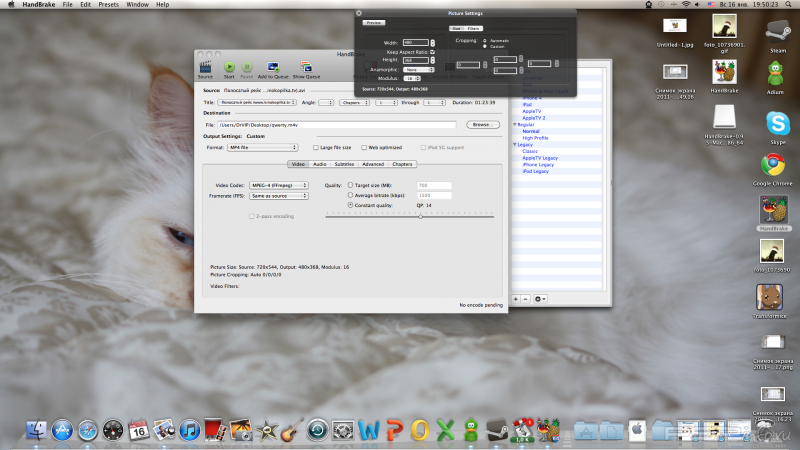The image size is (800, 450).
Task: Open the Format MP4 file dropdown
Action: tap(260, 147)
